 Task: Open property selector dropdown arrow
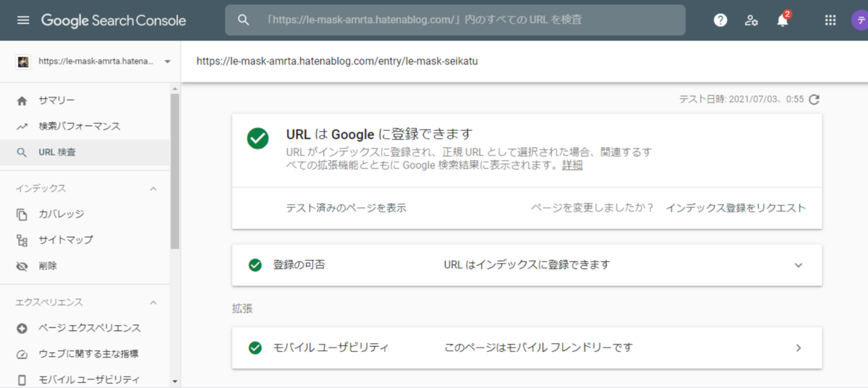tap(168, 61)
